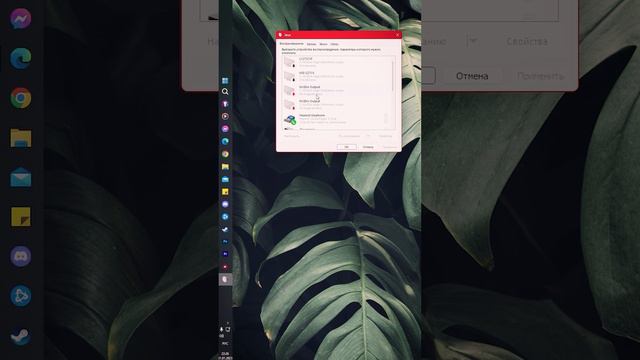Click Применить in the small Sound dialog

[x=389, y=147]
